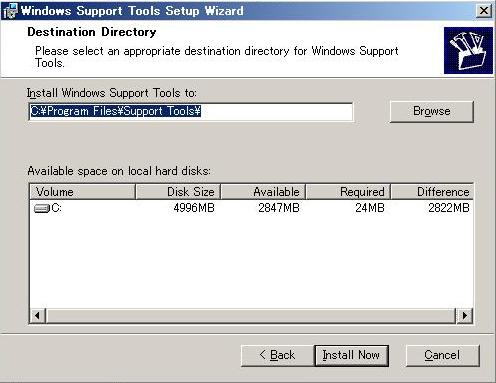Image resolution: width=496 pixels, height=383 pixels.
Task: Select the 4996MB disk size cell
Action: 194,208
